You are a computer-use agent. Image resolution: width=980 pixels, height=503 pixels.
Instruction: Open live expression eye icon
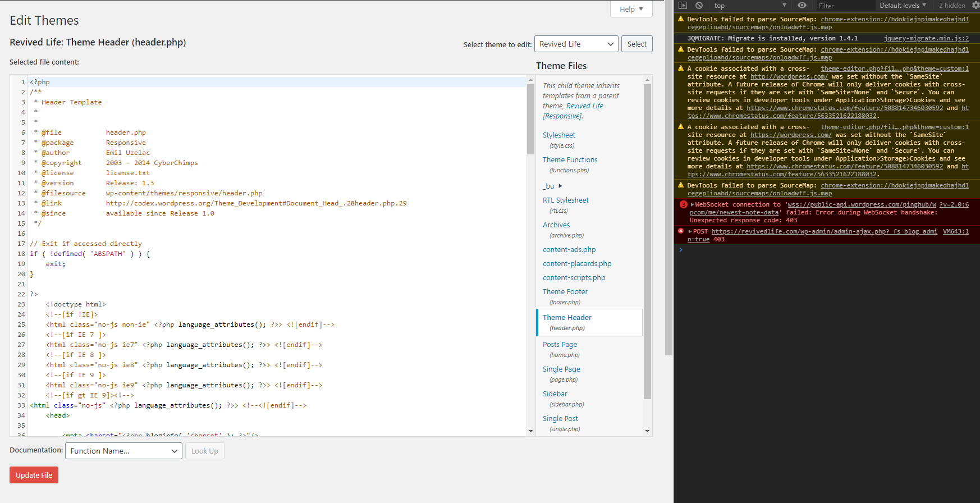(x=802, y=6)
